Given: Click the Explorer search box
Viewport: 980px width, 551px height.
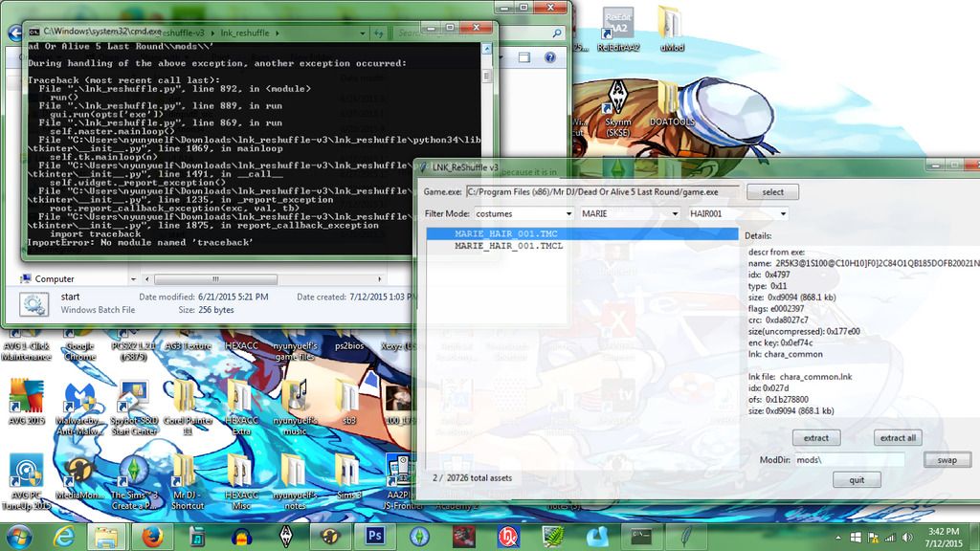Looking at the screenshot, I should point(479,33).
